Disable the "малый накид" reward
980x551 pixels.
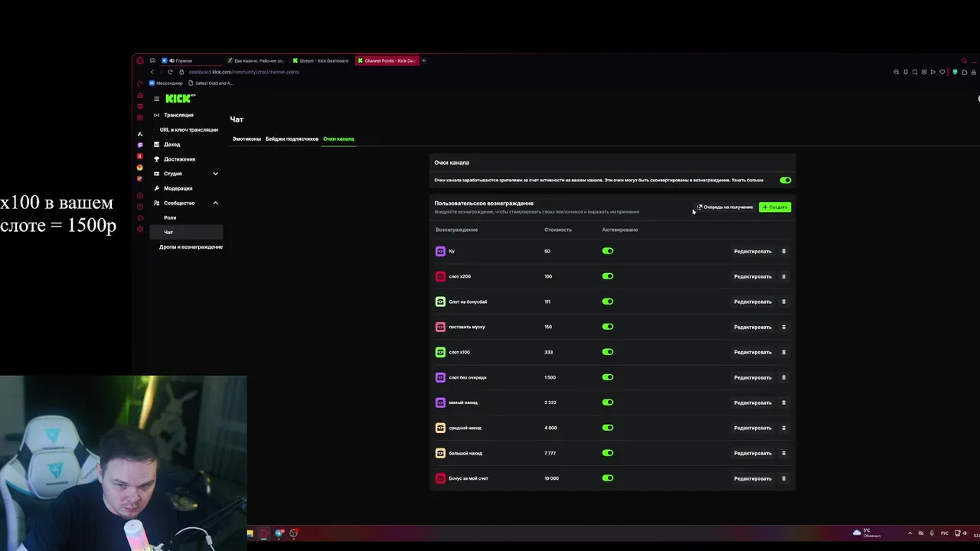click(x=608, y=403)
